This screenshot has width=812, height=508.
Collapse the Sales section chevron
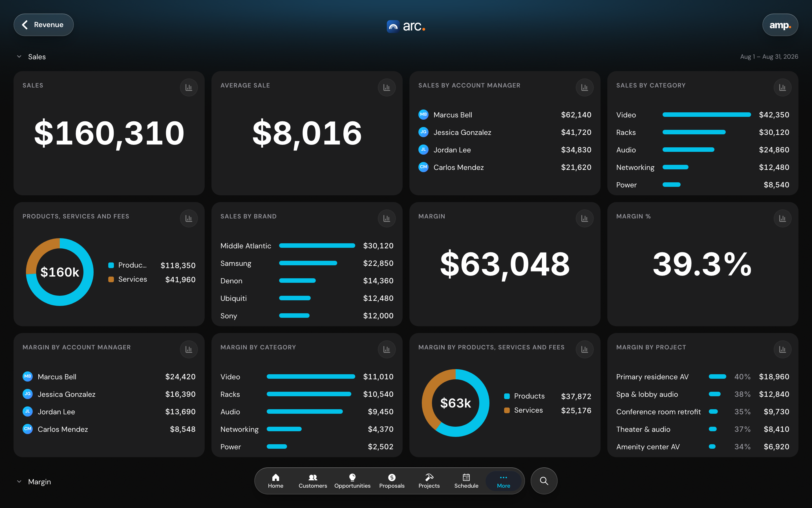point(19,56)
